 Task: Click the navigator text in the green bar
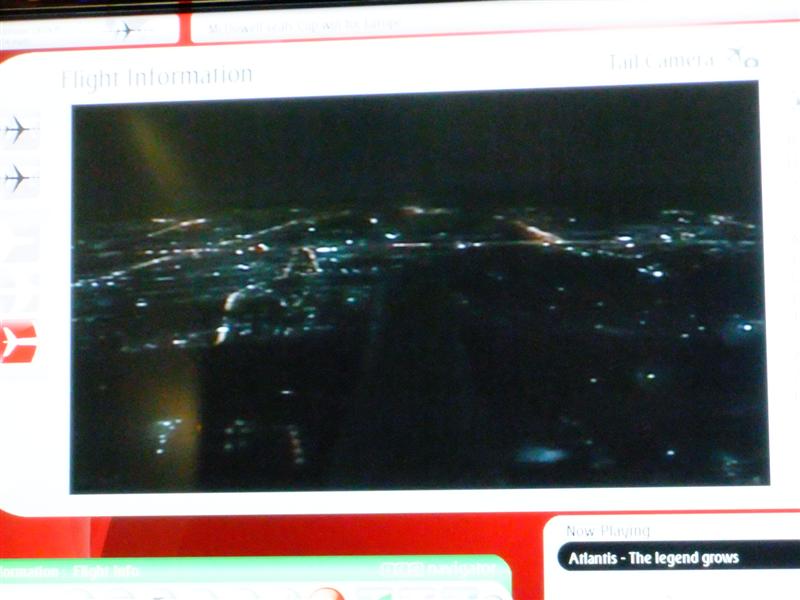456,569
